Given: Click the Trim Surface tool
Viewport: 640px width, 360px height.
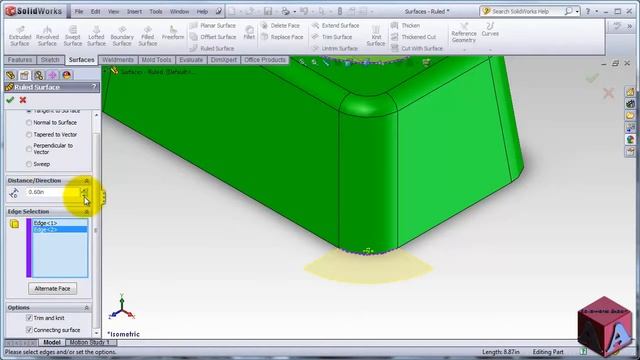Looking at the screenshot, I should pyautogui.click(x=332, y=37).
